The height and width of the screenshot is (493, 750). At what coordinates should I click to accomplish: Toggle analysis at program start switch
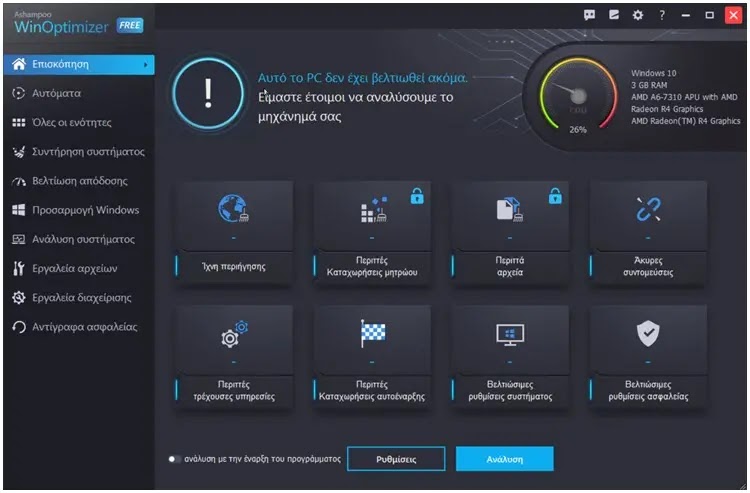tap(174, 459)
